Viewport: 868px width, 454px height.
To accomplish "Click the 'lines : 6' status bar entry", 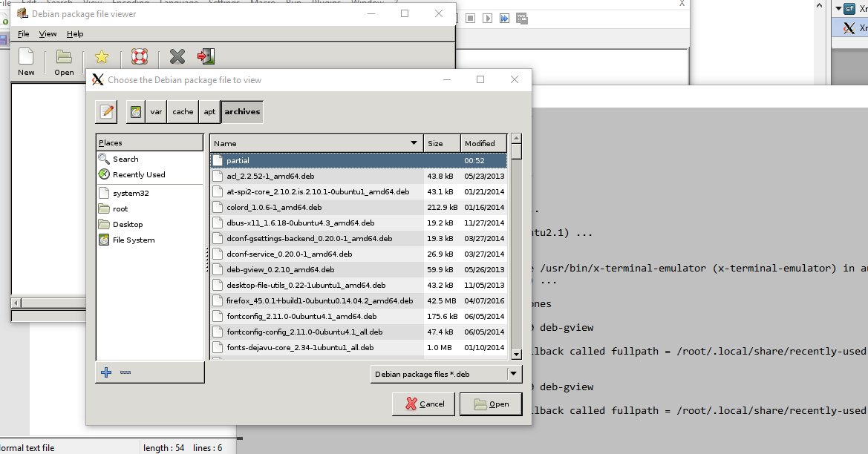I will 208,448.
